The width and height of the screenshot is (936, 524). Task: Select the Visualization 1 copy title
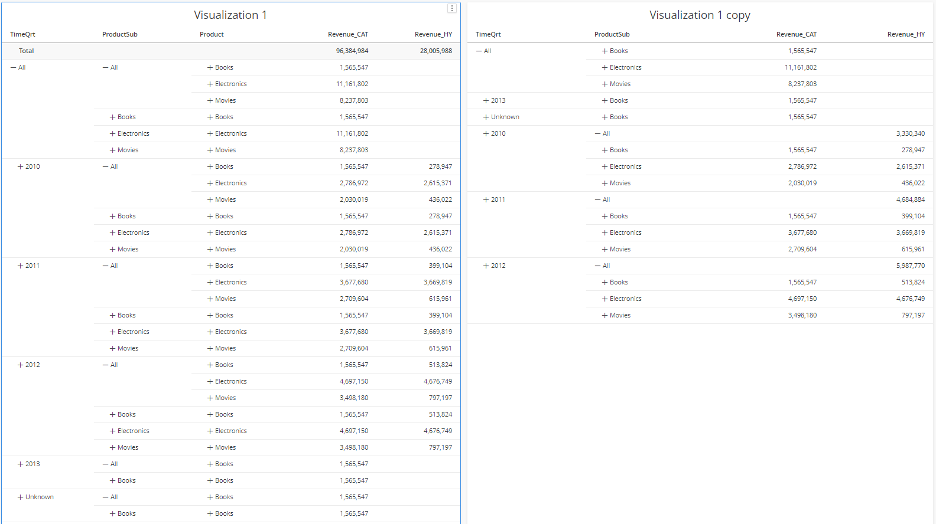(x=699, y=15)
